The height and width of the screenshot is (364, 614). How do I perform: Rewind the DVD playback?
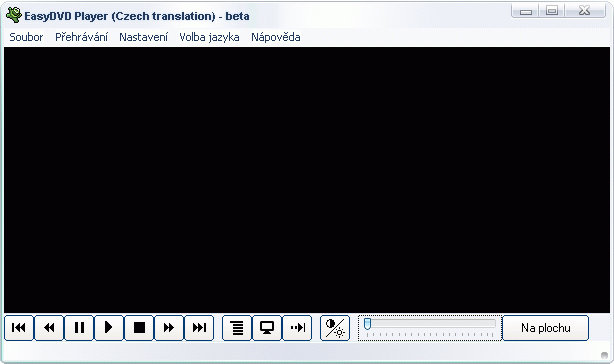[49, 328]
